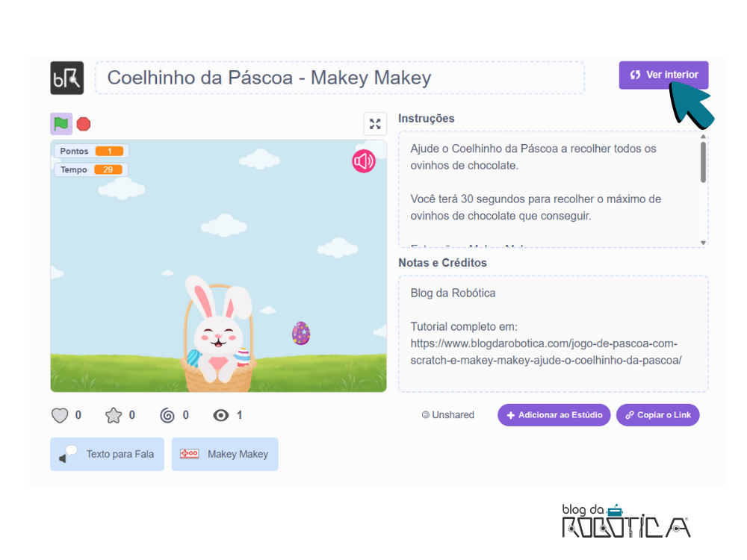Click the views eye icon
Screen dimensions: 747x560
click(x=220, y=415)
